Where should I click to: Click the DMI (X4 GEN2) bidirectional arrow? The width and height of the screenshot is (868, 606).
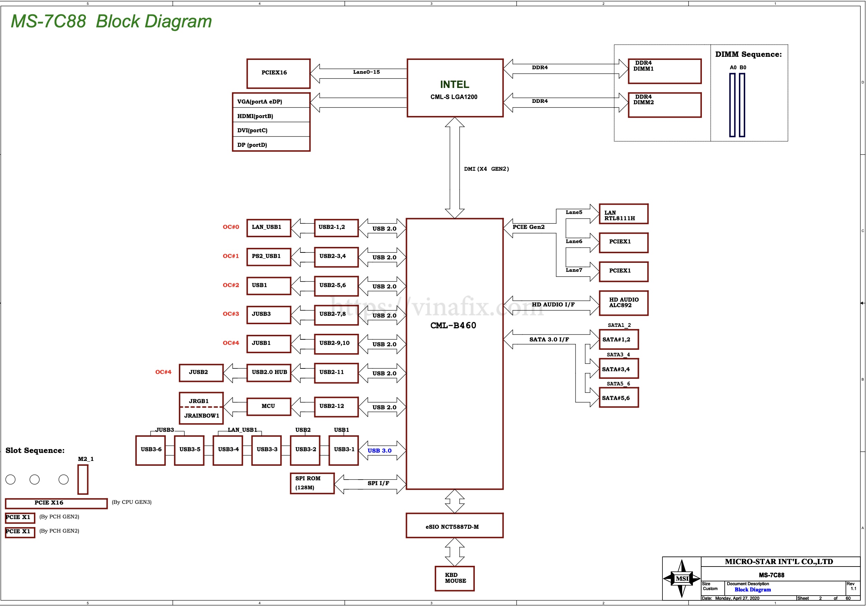coord(454,168)
